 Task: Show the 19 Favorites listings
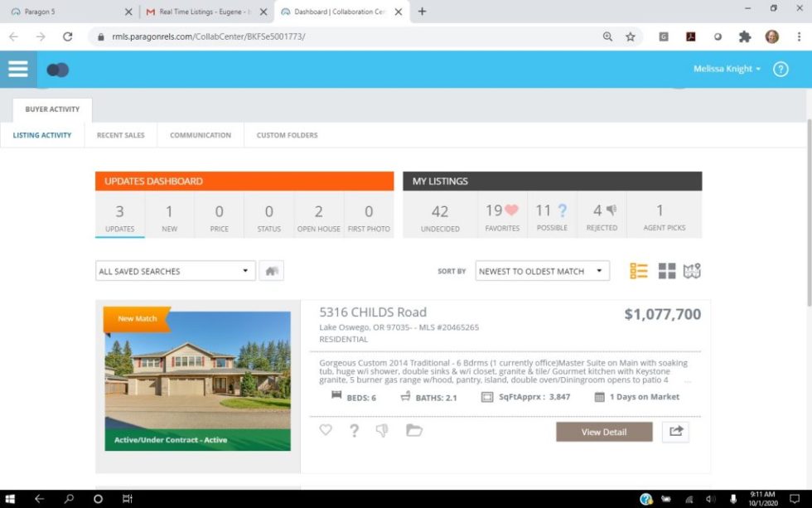tap(502, 218)
